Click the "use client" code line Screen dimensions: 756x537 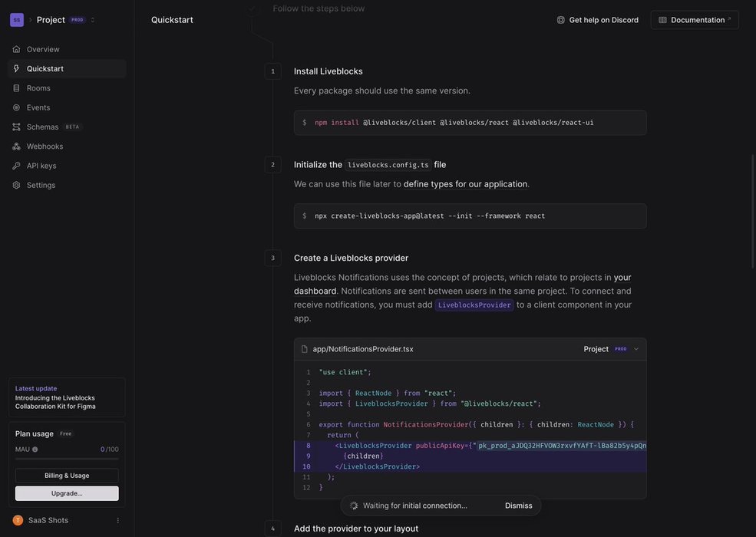click(345, 372)
